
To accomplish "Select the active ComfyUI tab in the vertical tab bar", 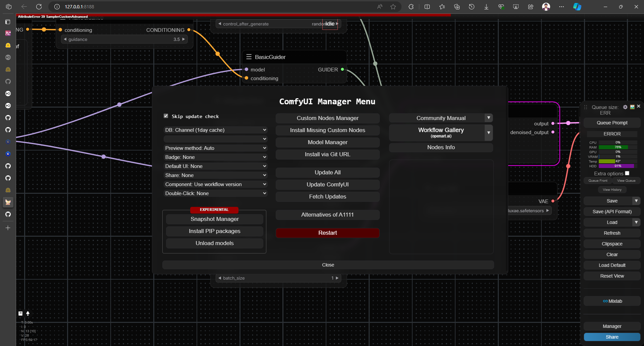I will coord(8,202).
